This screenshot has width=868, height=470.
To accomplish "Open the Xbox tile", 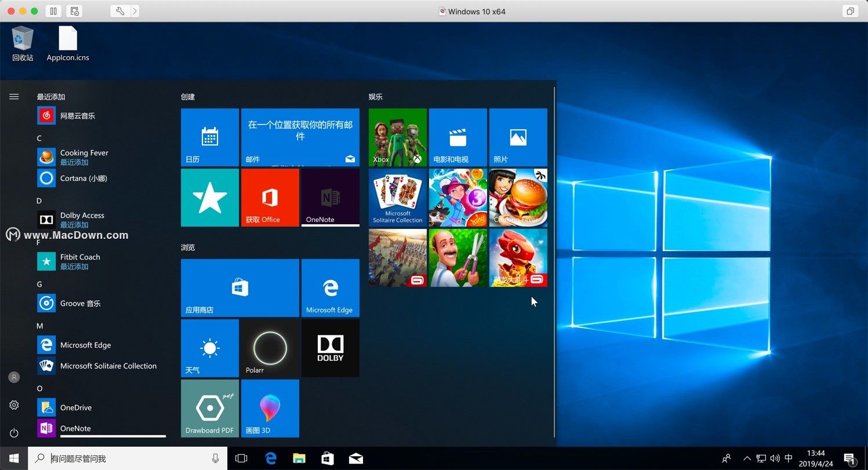I will click(x=397, y=137).
